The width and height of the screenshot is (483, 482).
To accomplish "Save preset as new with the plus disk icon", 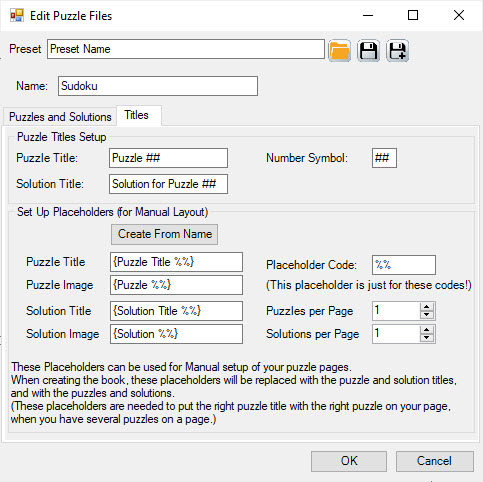I will click(397, 51).
